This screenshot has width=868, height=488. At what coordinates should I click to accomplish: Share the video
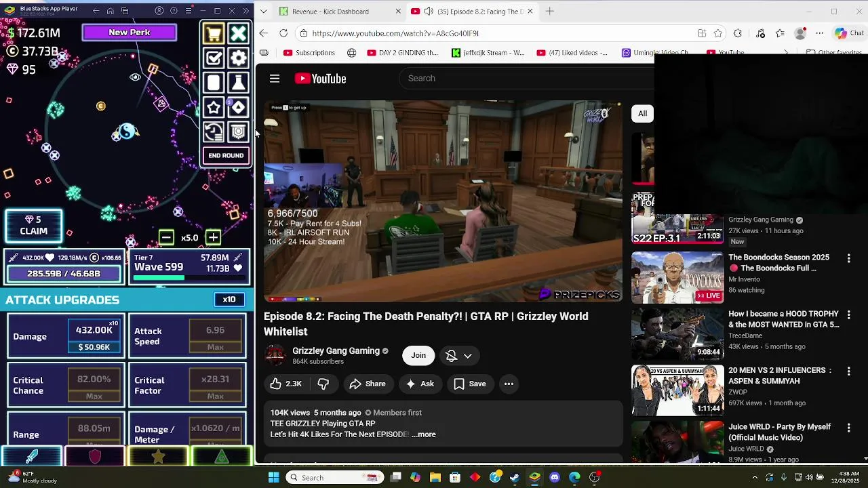tap(368, 384)
